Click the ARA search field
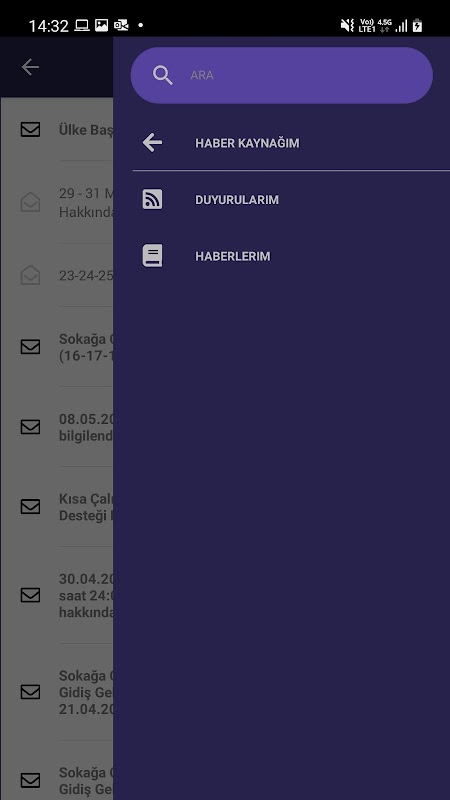The width and height of the screenshot is (450, 800). click(x=282, y=76)
